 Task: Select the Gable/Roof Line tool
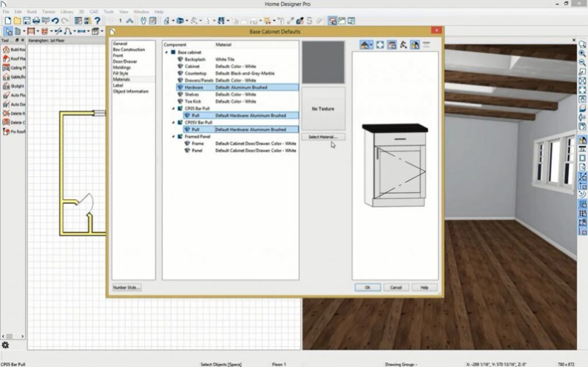pos(6,77)
